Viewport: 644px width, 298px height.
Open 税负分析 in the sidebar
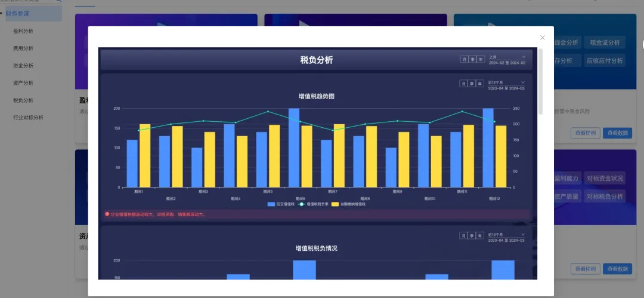tap(23, 100)
